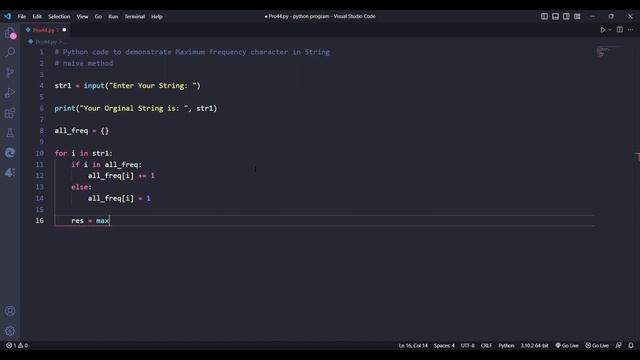Open the Edit menu
The height and width of the screenshot is (360, 640).
point(37,17)
